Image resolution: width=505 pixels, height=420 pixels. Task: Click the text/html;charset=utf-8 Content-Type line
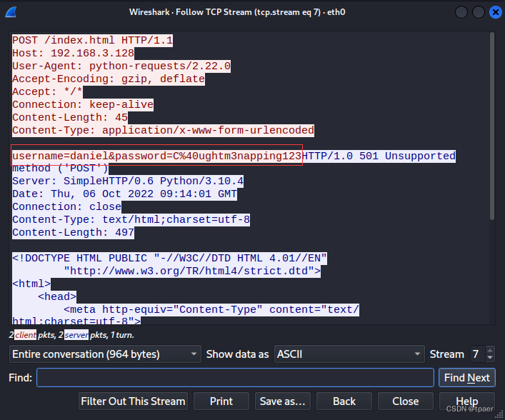pyautogui.click(x=131, y=220)
